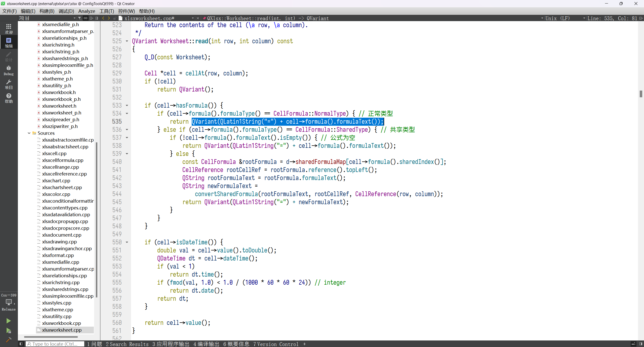The image size is (644, 347).
Task: Collapse the Sources folder in tree
Action: click(x=29, y=133)
